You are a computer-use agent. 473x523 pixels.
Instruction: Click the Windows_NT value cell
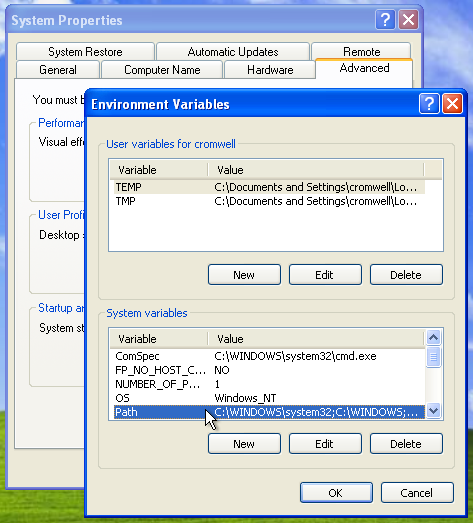[x=245, y=398]
